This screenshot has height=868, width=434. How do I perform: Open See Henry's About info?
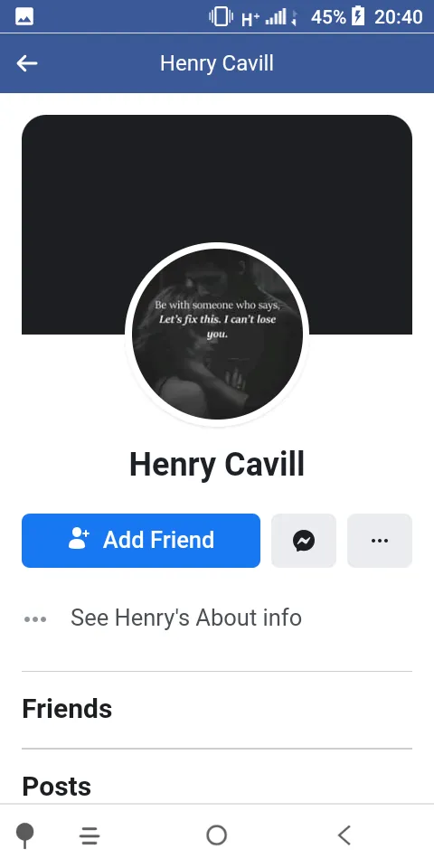point(186,618)
